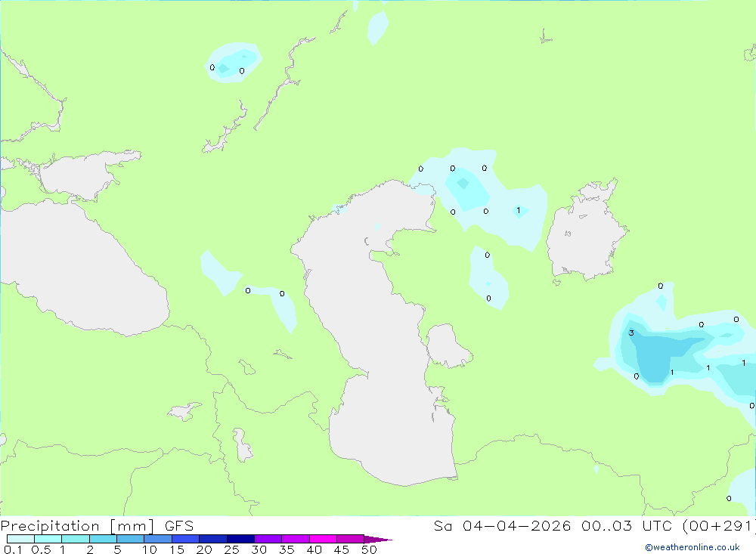Select the '35' legend scale label
Image resolution: width=756 pixels, height=554 pixels.
287,549
